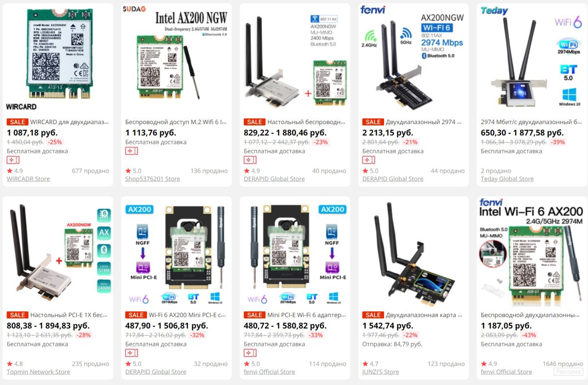
Task: Go to JUNZI'S Store page
Action: click(381, 372)
